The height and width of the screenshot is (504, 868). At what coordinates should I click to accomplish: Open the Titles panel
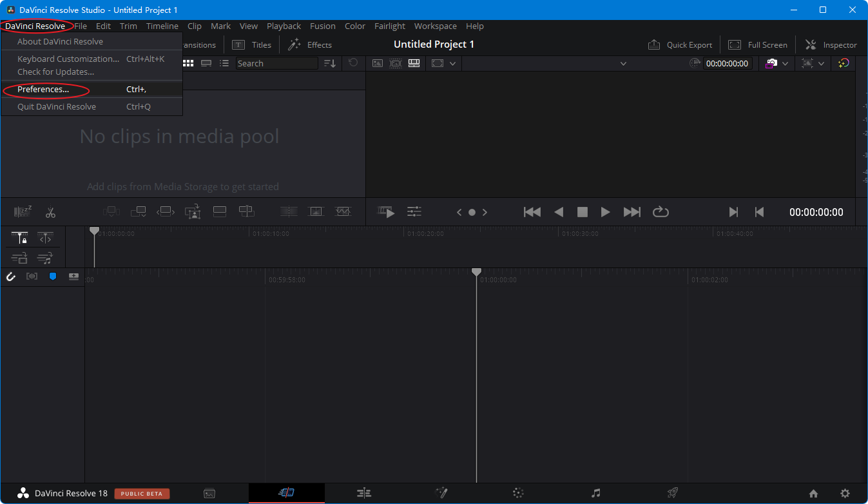coord(252,44)
